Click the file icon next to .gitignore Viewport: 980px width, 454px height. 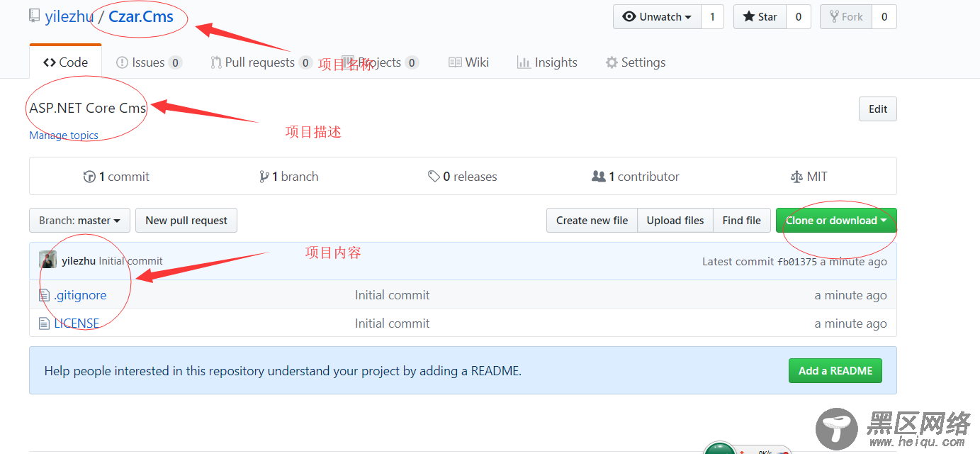45,295
